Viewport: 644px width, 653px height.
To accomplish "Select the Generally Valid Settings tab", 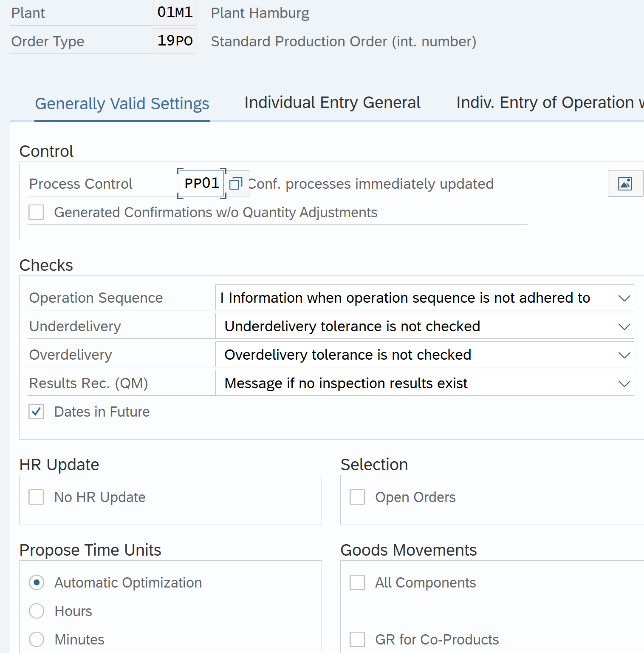I will pos(122,104).
